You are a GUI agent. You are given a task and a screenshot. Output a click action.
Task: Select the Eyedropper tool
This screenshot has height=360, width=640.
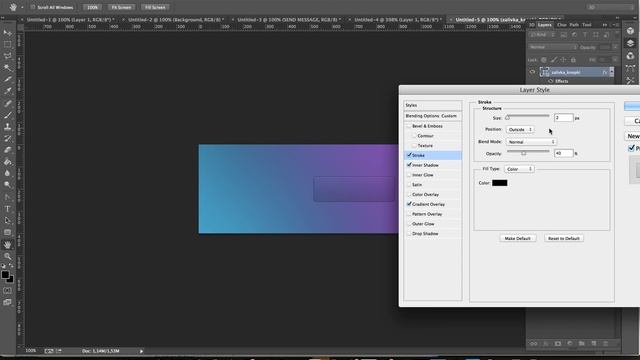coord(7,91)
